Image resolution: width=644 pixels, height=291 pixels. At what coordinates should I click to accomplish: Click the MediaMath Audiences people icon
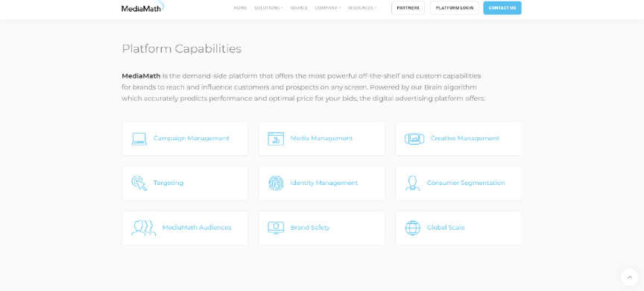(x=144, y=228)
